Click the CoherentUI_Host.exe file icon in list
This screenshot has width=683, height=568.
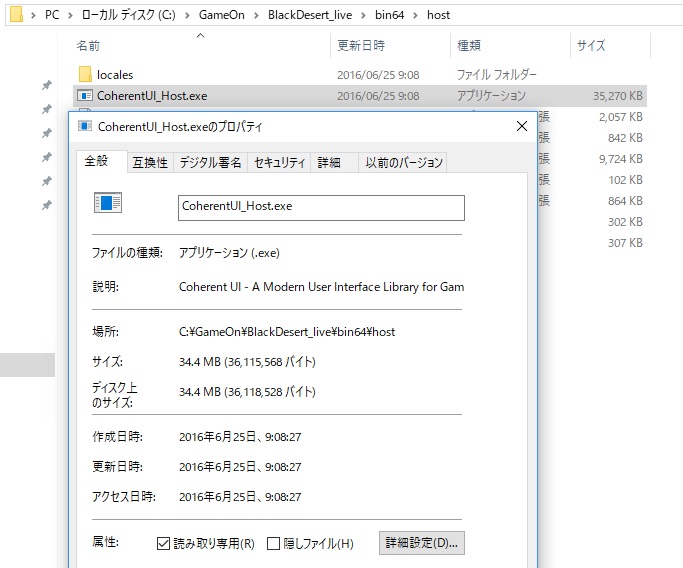[x=85, y=95]
